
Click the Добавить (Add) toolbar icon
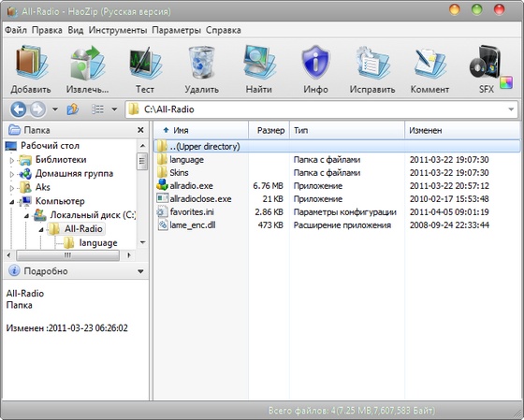tap(31, 63)
